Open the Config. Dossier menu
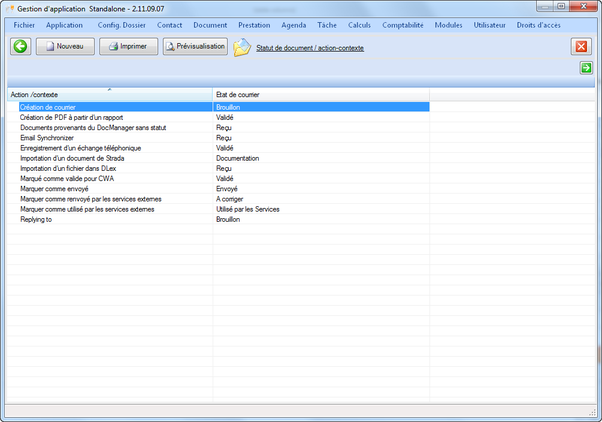Image resolution: width=602 pixels, height=422 pixels. (x=121, y=24)
